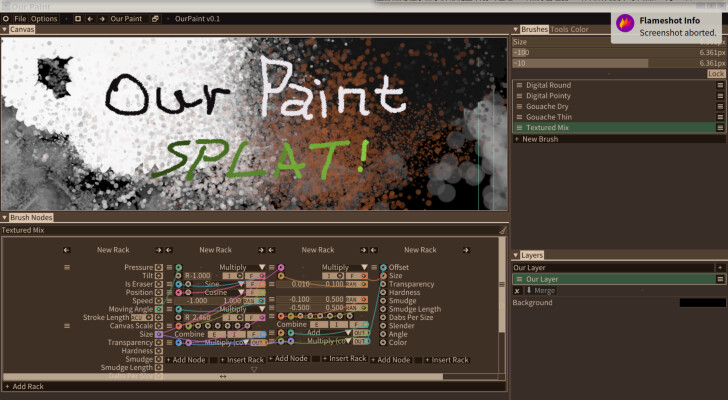Open the File menu
The height and width of the screenshot is (400, 728).
click(20, 19)
